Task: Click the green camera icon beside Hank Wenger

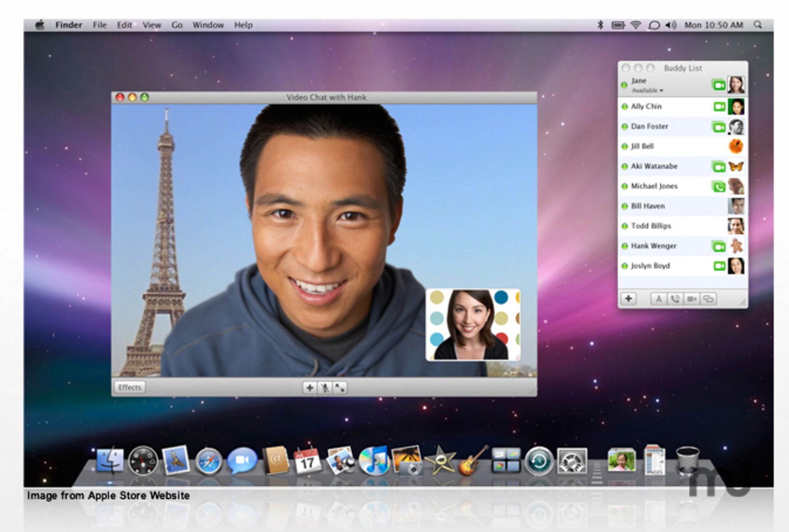Action: (718, 245)
